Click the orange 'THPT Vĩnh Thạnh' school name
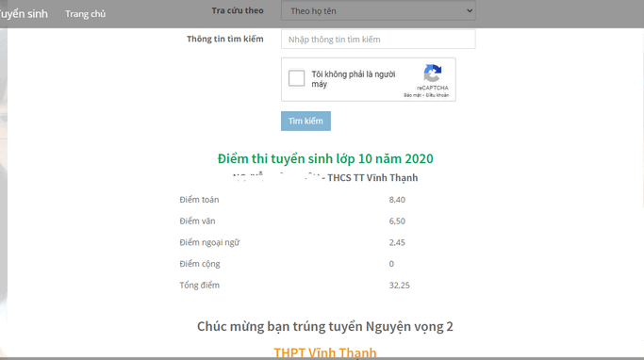Screen dimensions: 644x360 click(x=325, y=352)
